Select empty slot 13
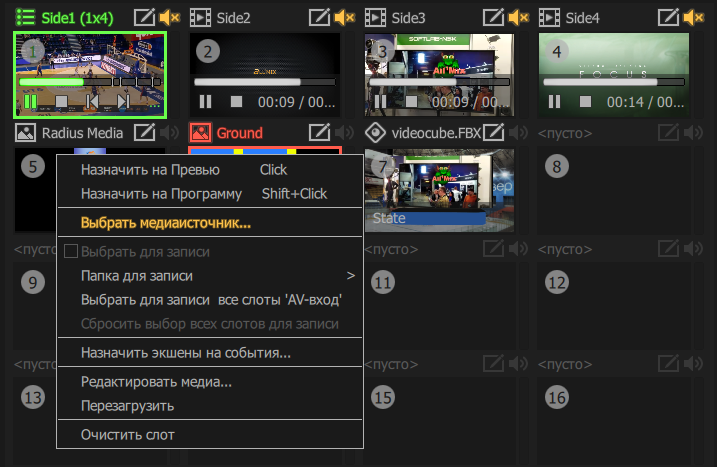The width and height of the screenshot is (717, 467). [x=34, y=421]
